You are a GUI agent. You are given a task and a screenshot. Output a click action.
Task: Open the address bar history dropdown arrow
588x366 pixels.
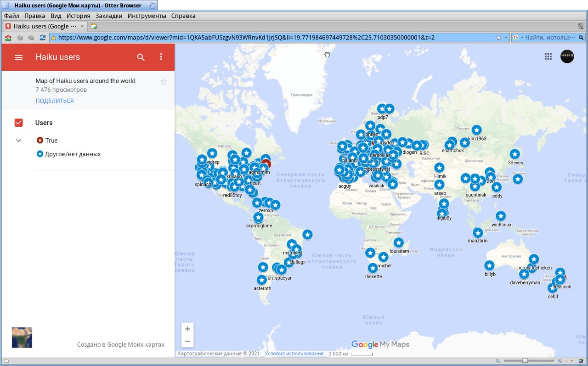coord(506,38)
